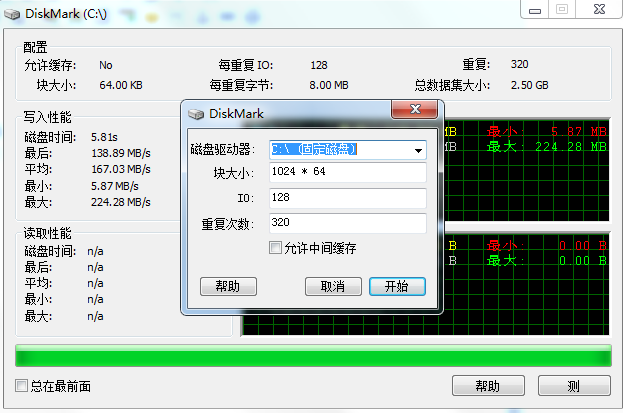Click green 最大 224.28 MB graph label
Image resolution: width=623 pixels, height=413 pixels.
tap(546, 147)
